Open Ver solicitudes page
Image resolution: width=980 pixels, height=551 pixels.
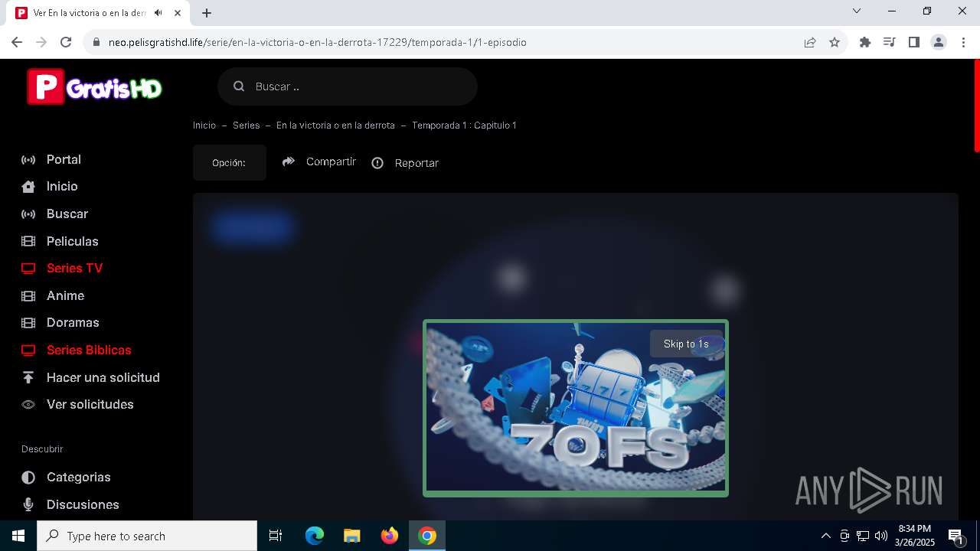[x=90, y=405]
